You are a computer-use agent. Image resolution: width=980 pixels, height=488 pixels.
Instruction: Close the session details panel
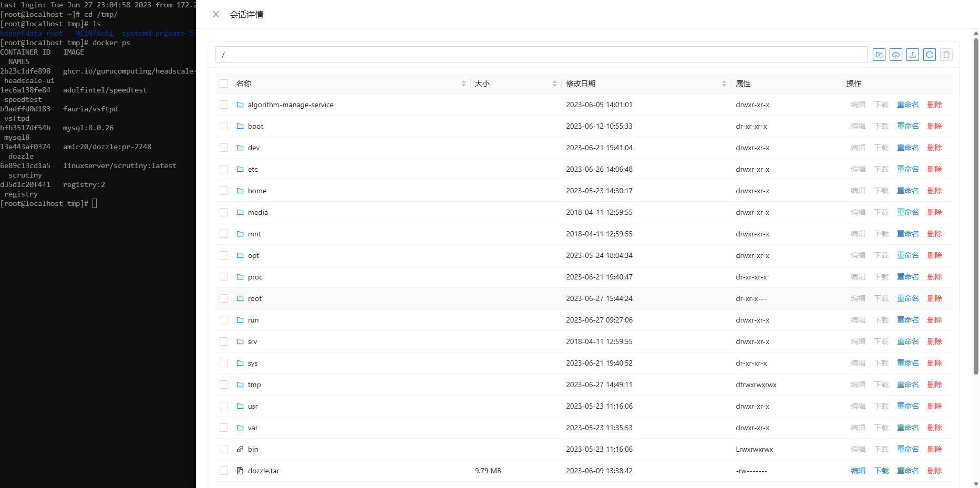[216, 15]
